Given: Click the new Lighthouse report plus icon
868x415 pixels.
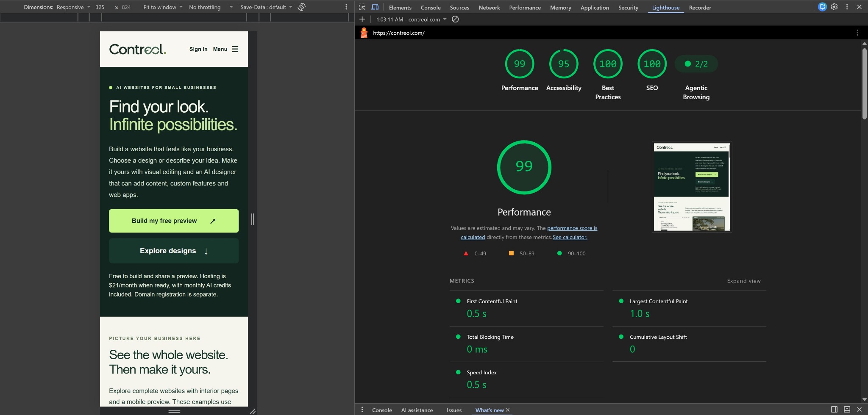Looking at the screenshot, I should tap(362, 19).
